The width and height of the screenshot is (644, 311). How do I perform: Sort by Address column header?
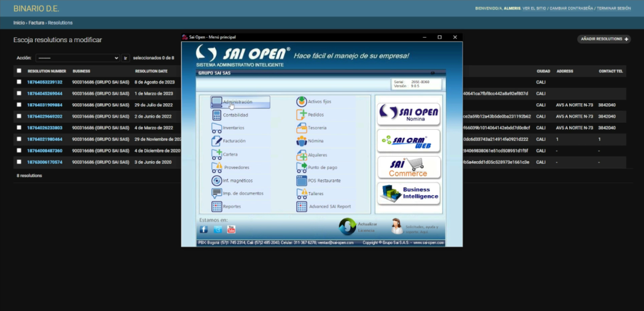(x=565, y=71)
